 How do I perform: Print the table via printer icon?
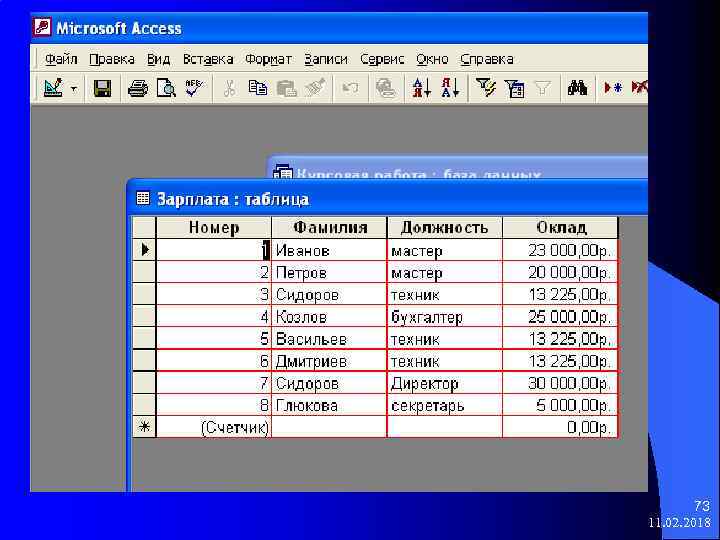(x=138, y=88)
